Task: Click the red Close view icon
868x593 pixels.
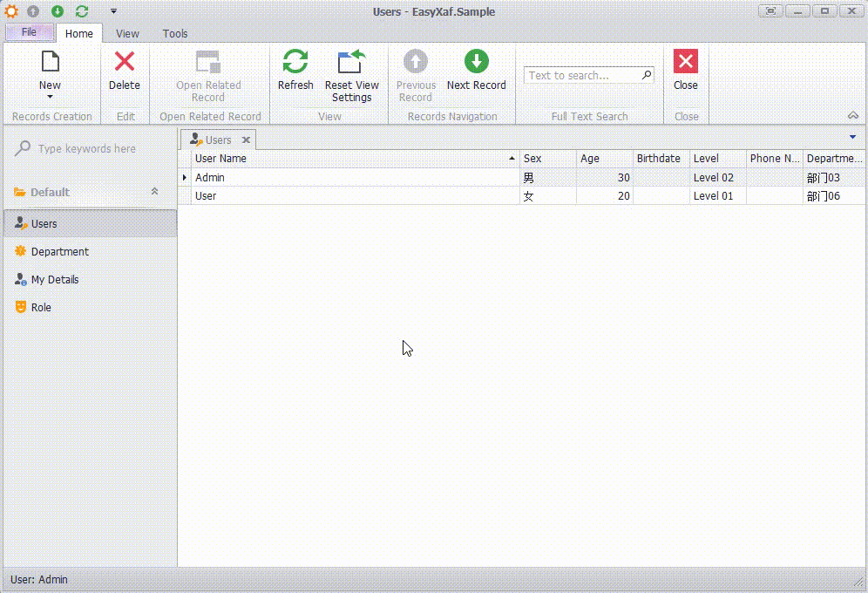Action: pyautogui.click(x=686, y=62)
